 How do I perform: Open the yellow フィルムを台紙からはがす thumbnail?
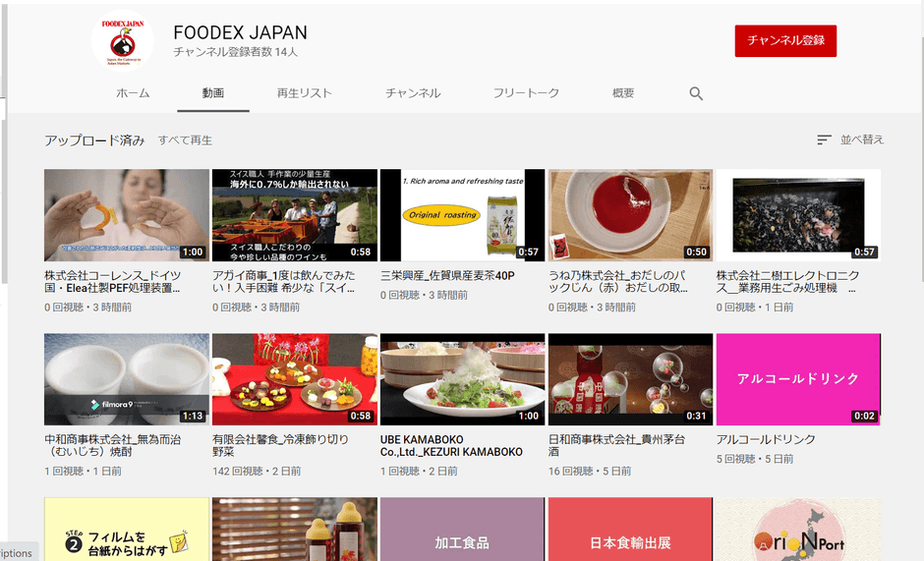127,530
